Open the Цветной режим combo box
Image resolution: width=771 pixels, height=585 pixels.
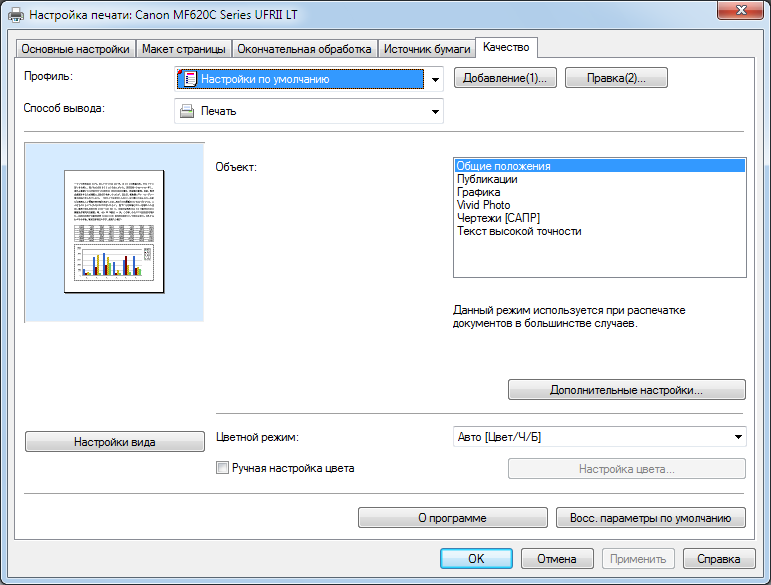599,437
